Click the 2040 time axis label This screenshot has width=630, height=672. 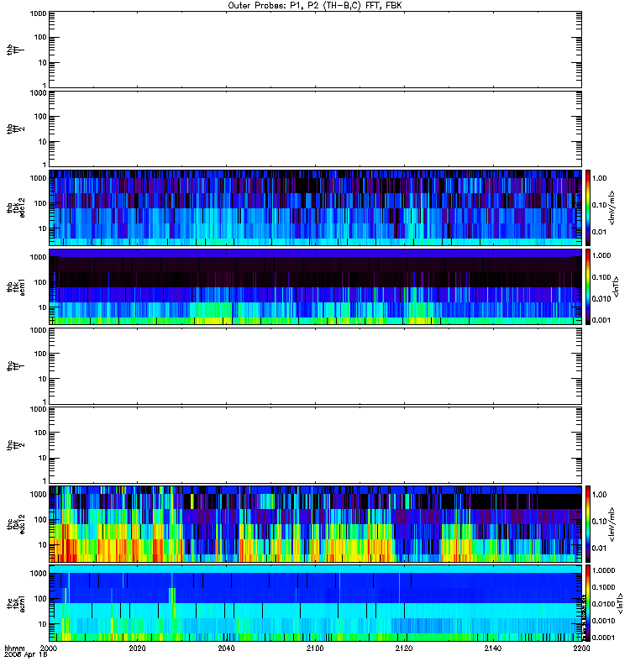coord(226,648)
